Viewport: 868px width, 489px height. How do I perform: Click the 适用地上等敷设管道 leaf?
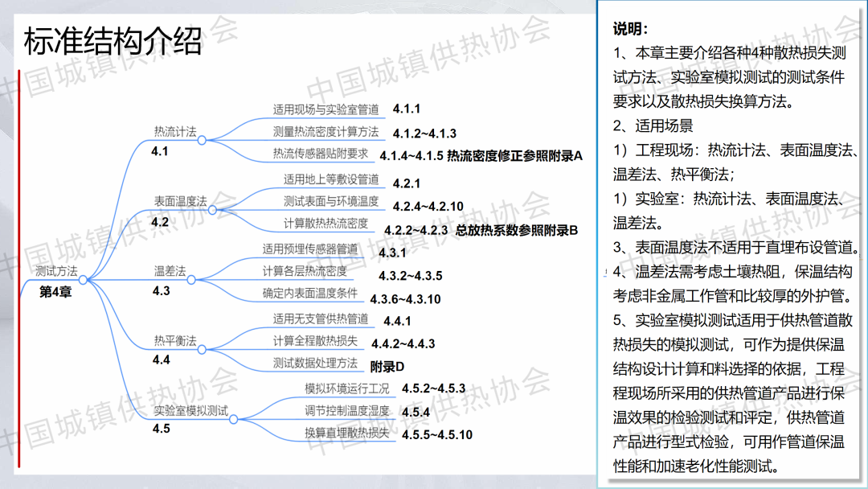point(330,179)
